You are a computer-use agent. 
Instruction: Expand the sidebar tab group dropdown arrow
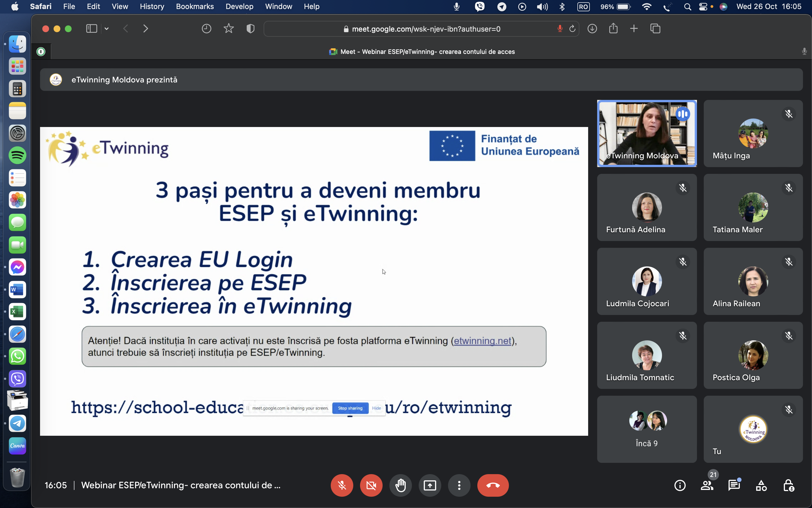pyautogui.click(x=106, y=29)
